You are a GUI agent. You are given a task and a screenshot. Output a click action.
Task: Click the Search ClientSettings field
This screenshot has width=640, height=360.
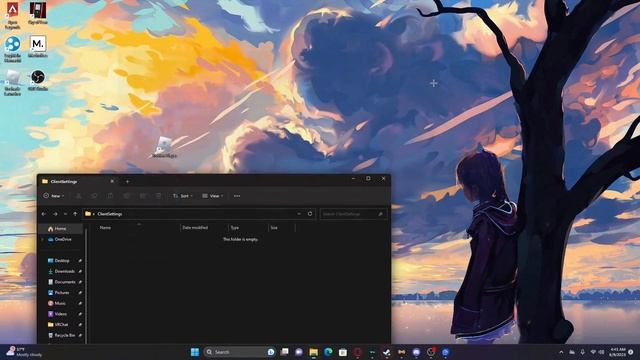353,214
